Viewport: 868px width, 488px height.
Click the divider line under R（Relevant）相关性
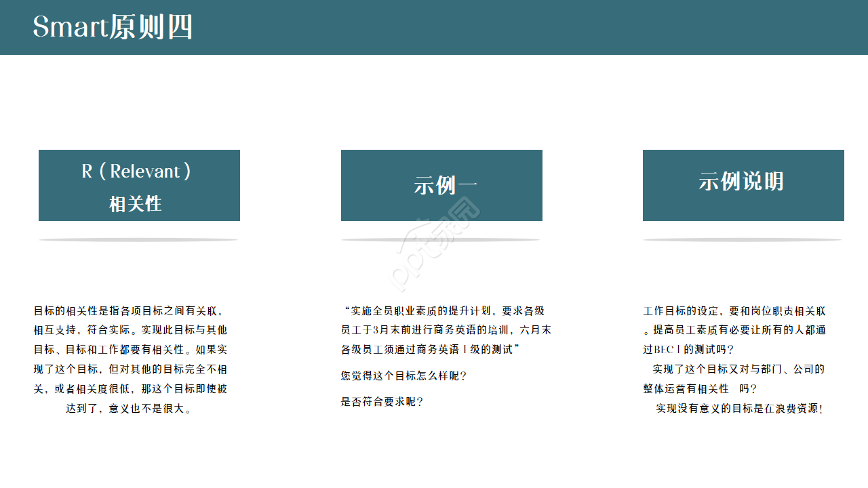(139, 239)
